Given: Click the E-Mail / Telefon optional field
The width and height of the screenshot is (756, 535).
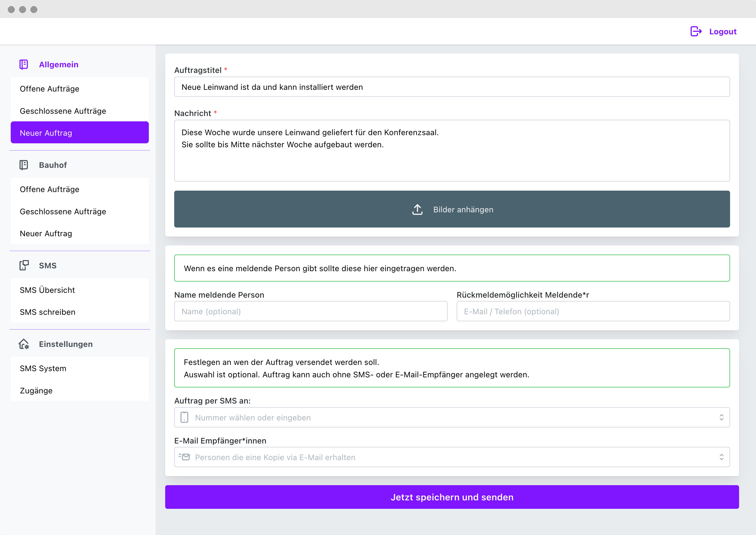Looking at the screenshot, I should 593,311.
